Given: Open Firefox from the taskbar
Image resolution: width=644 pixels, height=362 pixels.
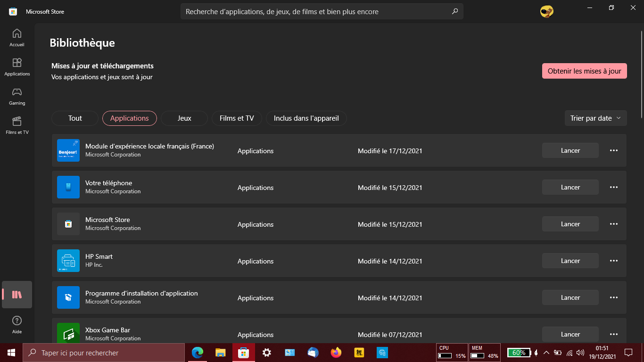Looking at the screenshot, I should [x=336, y=353].
